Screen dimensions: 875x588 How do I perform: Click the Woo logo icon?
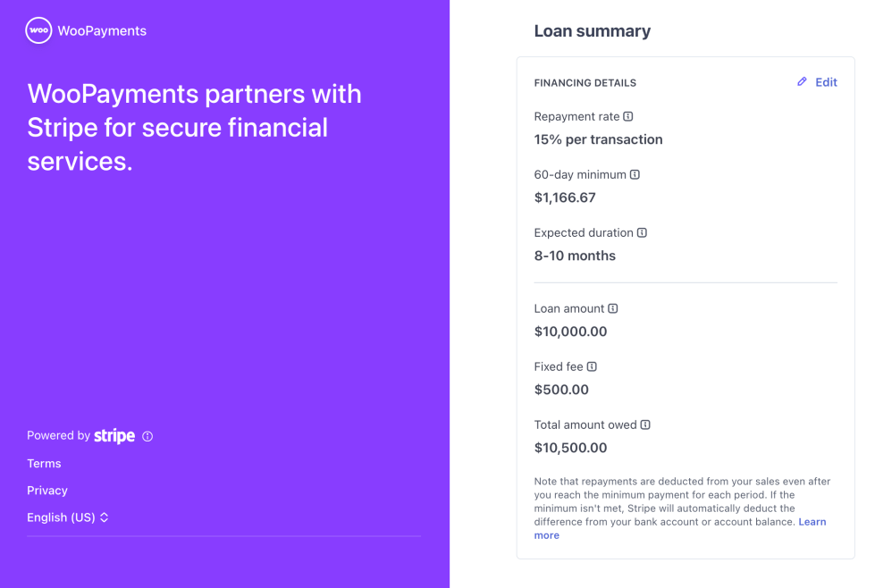coord(38,30)
